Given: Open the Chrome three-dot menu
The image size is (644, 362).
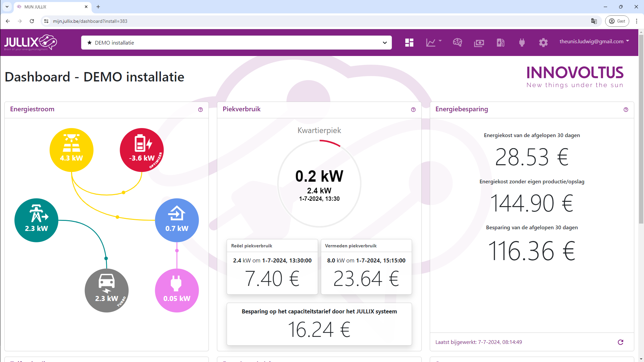Looking at the screenshot, I should [636, 21].
